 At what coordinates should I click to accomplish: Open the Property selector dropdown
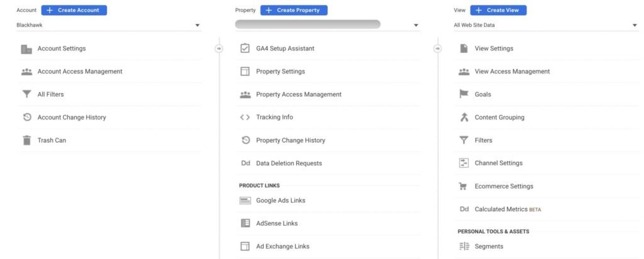tap(327, 25)
